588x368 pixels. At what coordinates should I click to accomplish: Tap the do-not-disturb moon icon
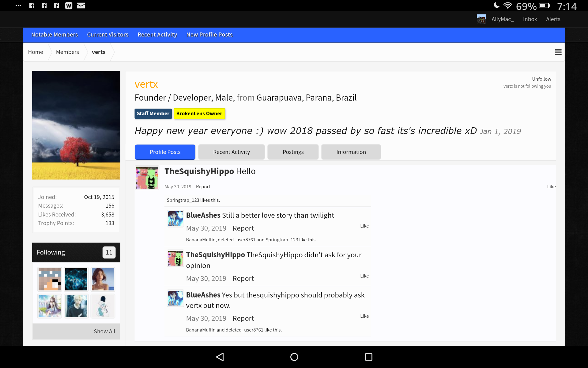(x=497, y=5)
